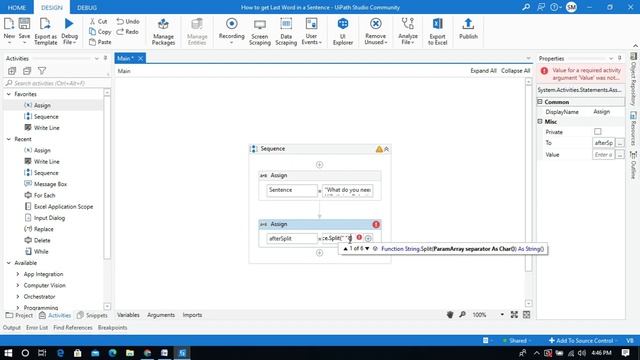The image size is (640, 360).
Task: Launch UI Explorer
Action: 342,31
